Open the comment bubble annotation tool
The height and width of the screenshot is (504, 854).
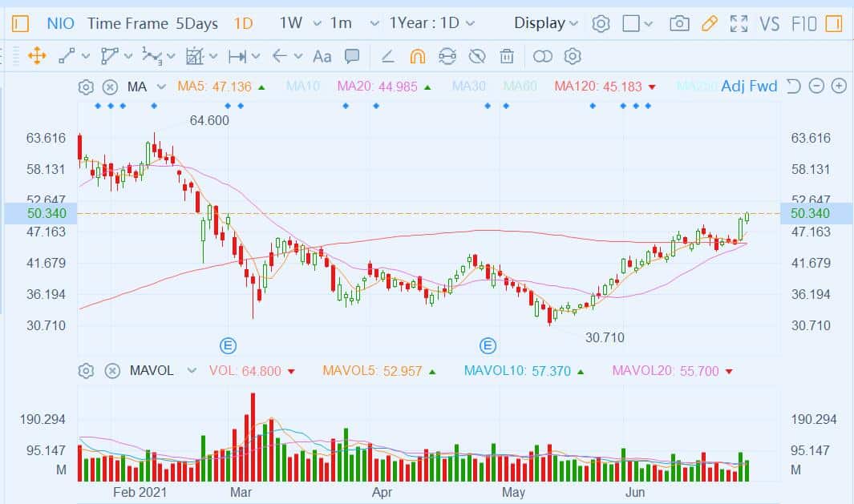tap(350, 56)
